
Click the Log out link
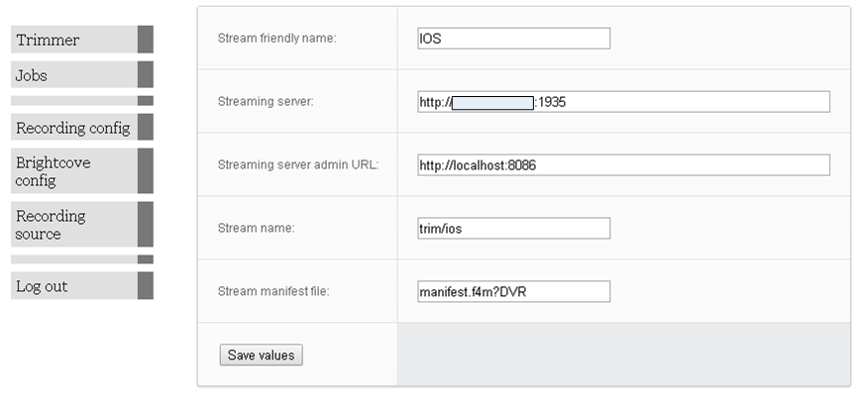42,286
